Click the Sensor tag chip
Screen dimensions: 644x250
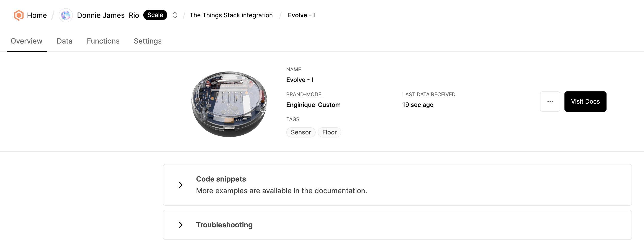301,132
